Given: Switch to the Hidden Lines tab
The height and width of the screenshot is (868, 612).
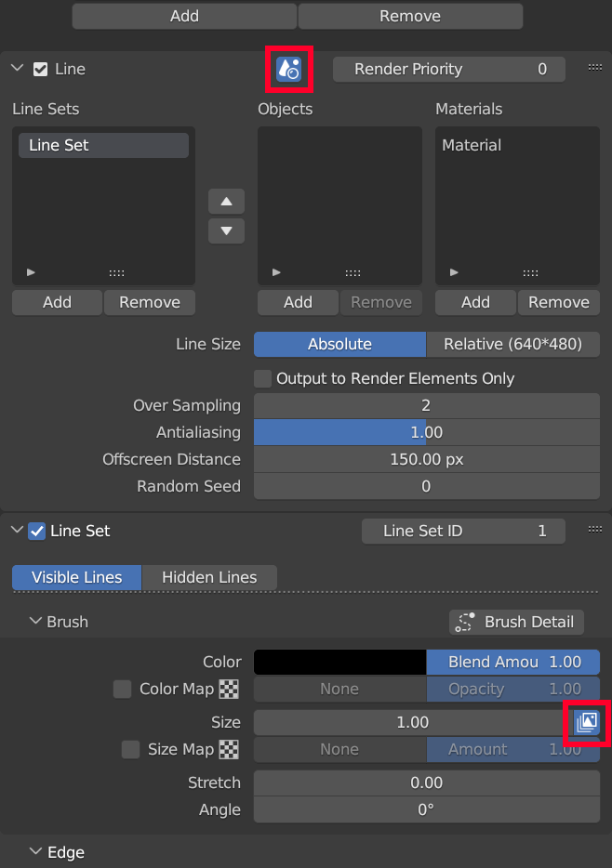Looking at the screenshot, I should tap(209, 577).
